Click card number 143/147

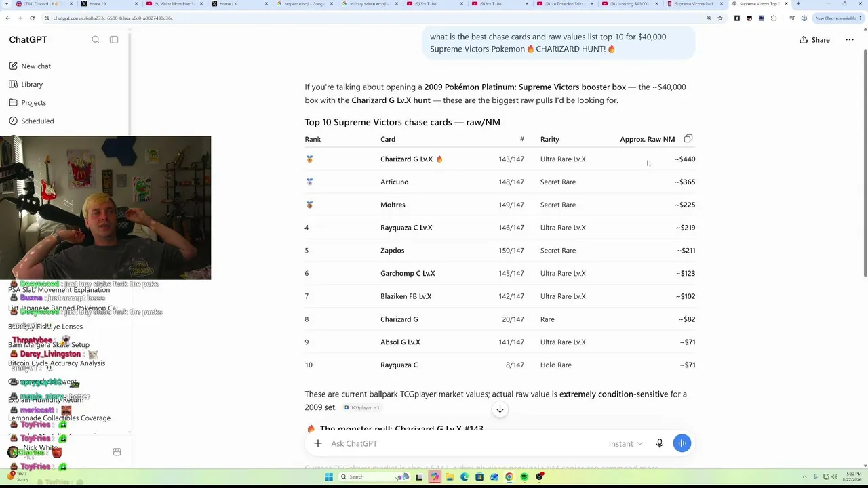pyautogui.click(x=511, y=159)
